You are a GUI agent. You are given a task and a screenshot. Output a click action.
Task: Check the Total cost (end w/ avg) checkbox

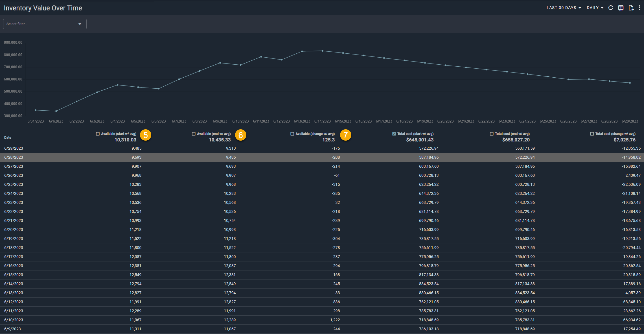492,134
